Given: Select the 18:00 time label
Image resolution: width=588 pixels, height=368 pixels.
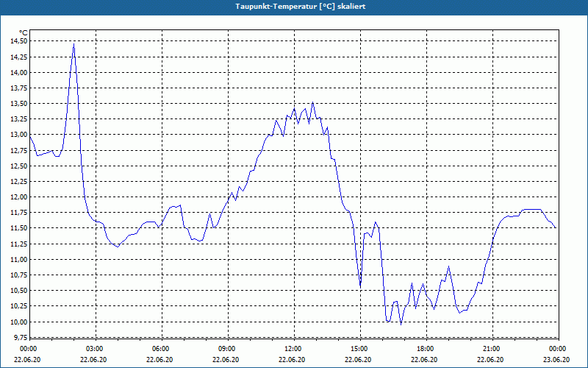Looking at the screenshot, I should 425,349.
